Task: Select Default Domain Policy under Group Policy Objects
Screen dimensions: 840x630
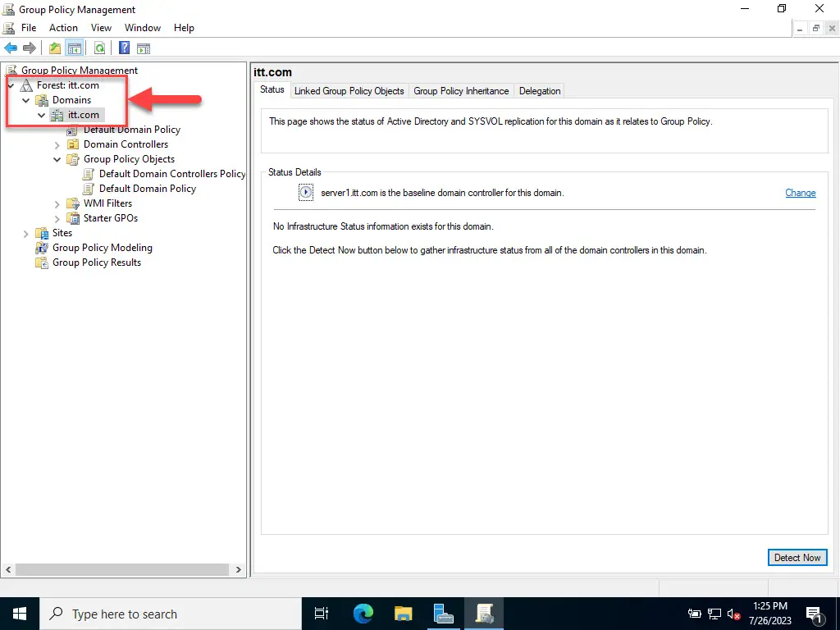Action: point(148,189)
